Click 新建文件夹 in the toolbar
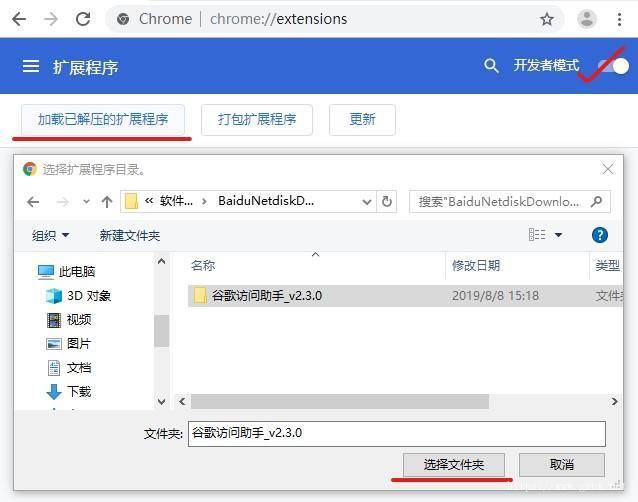This screenshot has height=502, width=638. [x=130, y=236]
